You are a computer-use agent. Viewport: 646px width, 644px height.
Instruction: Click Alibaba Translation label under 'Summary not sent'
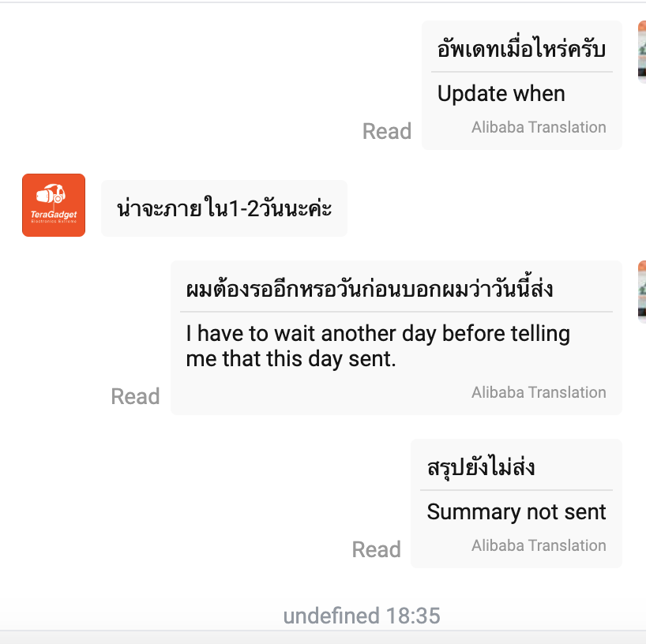539,545
